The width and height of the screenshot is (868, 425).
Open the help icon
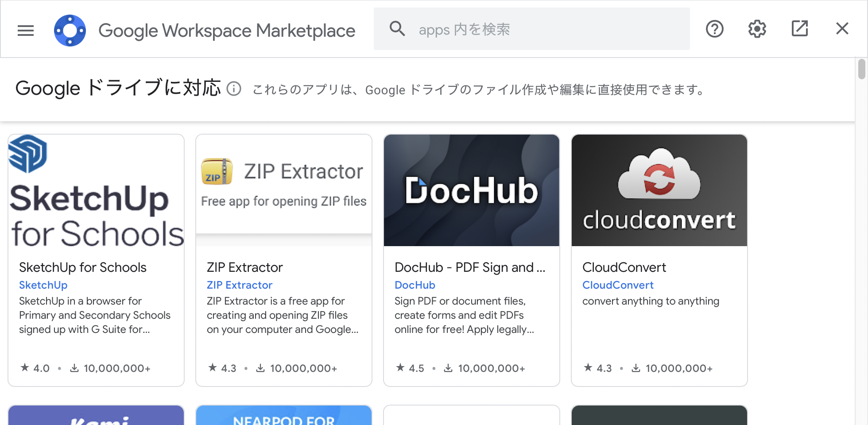tap(714, 29)
